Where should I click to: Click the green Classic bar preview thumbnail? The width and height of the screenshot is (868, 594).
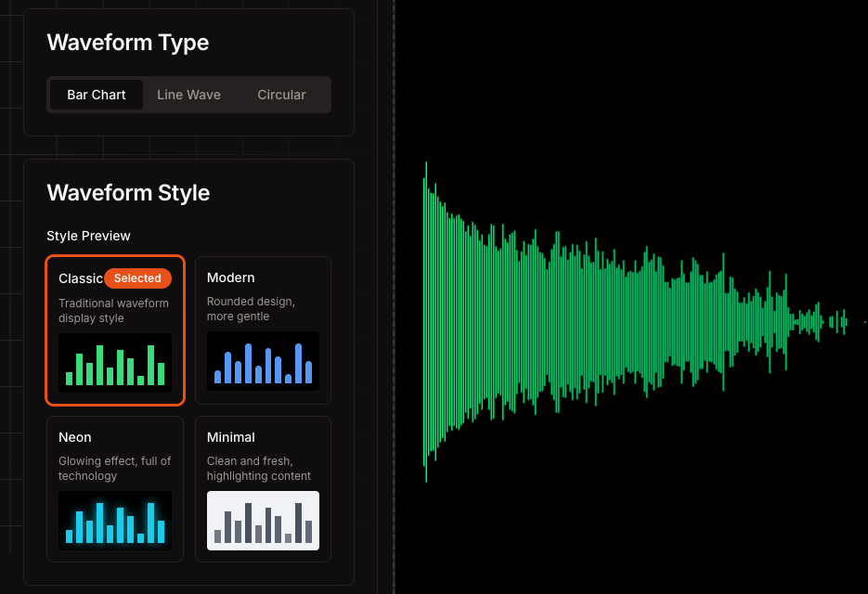(115, 363)
